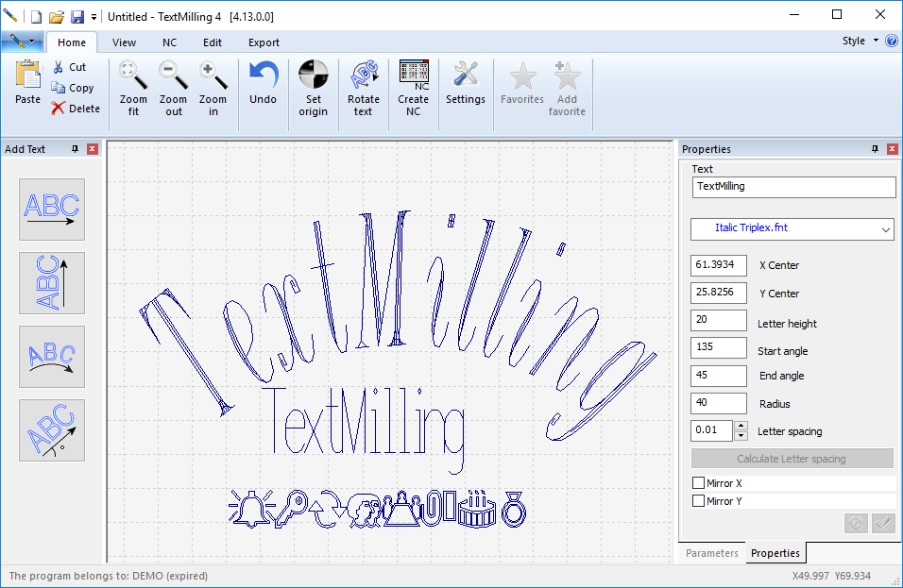Add text along an arc
The height and width of the screenshot is (588, 903).
tap(52, 357)
